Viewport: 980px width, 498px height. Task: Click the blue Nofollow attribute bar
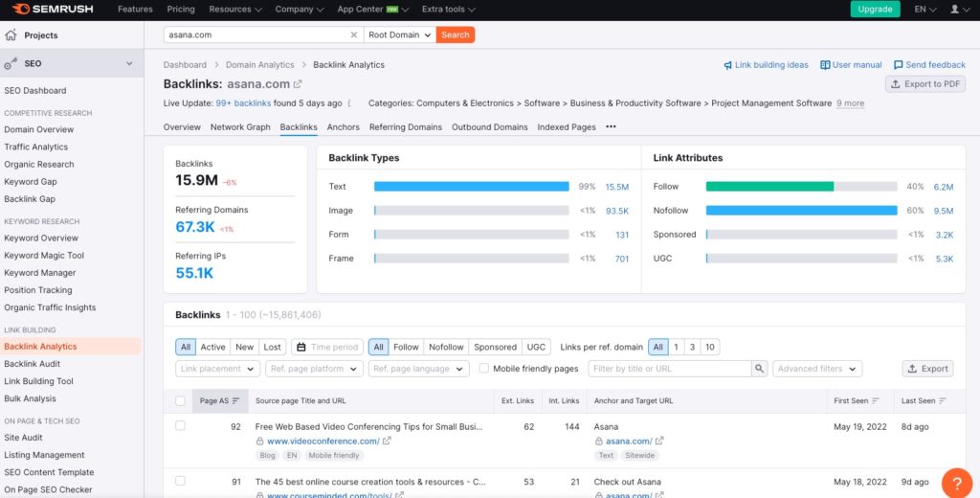[x=802, y=211]
